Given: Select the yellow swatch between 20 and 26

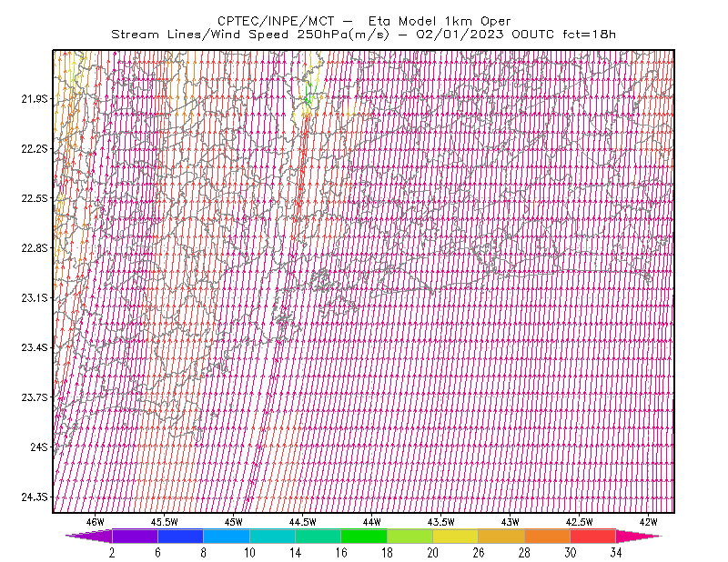Looking at the screenshot, I should (x=456, y=536).
